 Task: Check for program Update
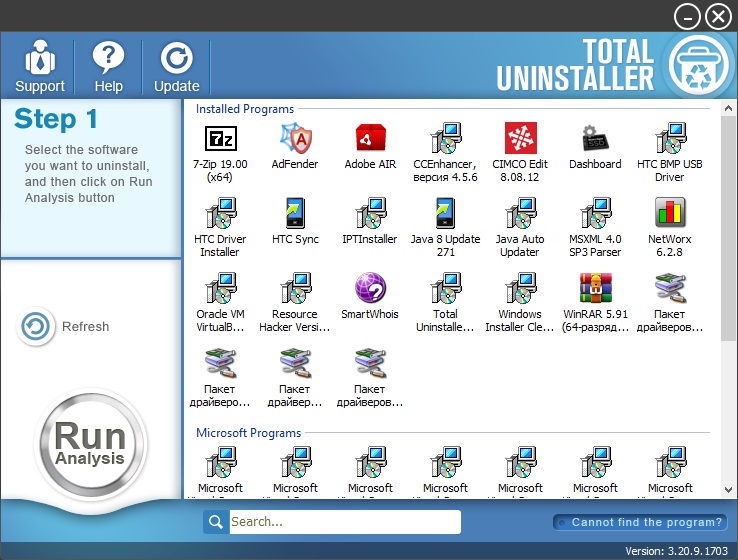pyautogui.click(x=176, y=66)
